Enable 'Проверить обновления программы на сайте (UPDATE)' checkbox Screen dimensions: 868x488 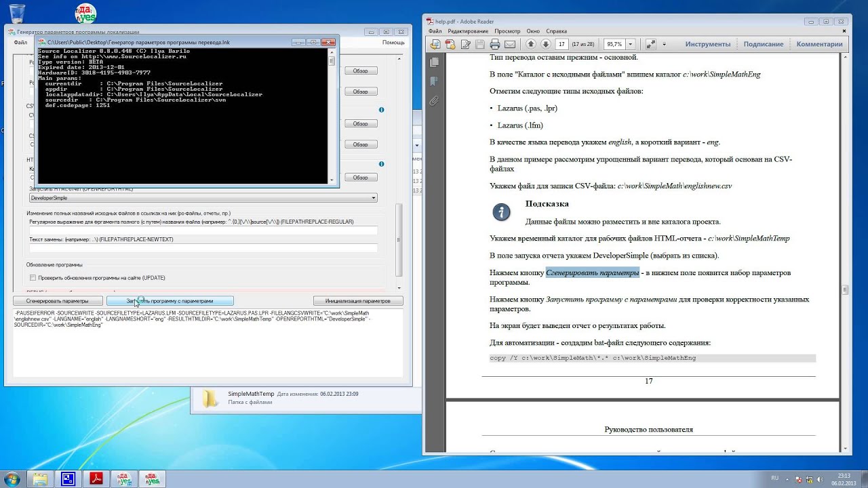tap(33, 278)
